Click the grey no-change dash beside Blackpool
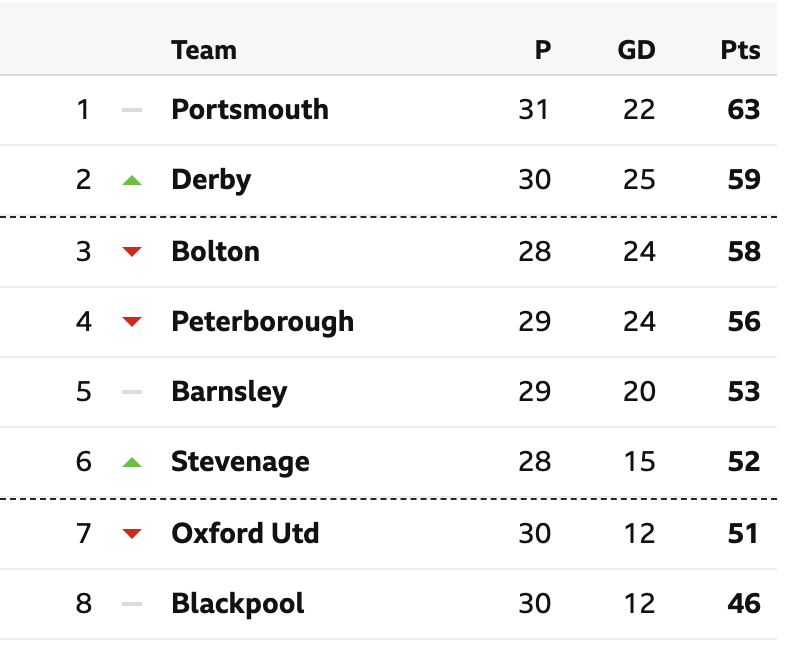 click(132, 604)
